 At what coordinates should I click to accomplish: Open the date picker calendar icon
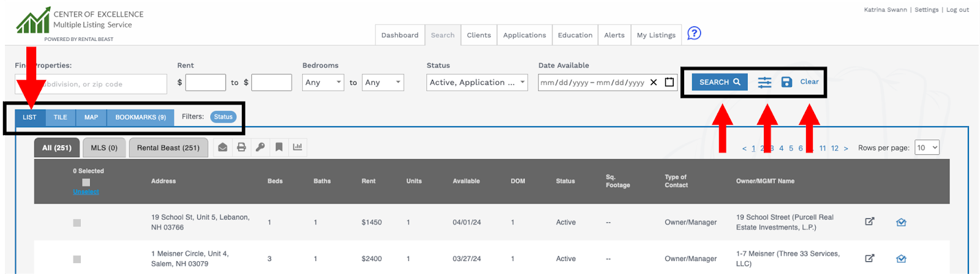pos(669,82)
